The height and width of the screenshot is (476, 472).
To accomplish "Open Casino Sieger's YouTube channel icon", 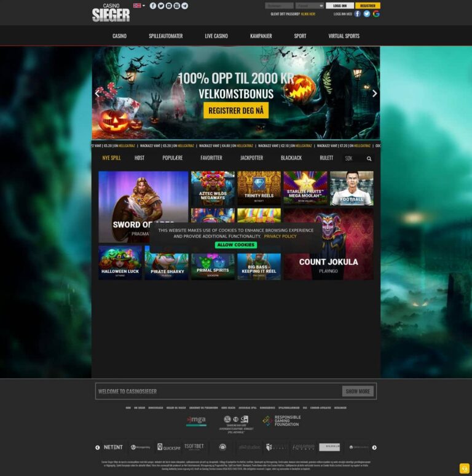I will [x=168, y=6].
